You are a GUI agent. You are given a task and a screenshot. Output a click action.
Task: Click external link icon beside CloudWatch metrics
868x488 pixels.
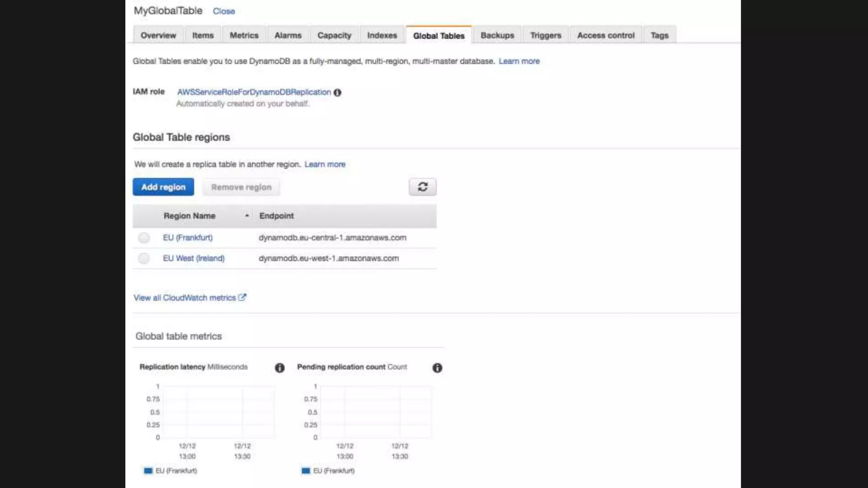(242, 297)
